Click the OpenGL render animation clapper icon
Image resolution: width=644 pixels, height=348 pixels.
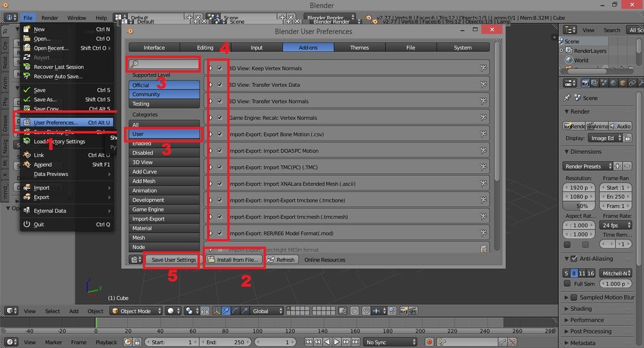(413, 311)
